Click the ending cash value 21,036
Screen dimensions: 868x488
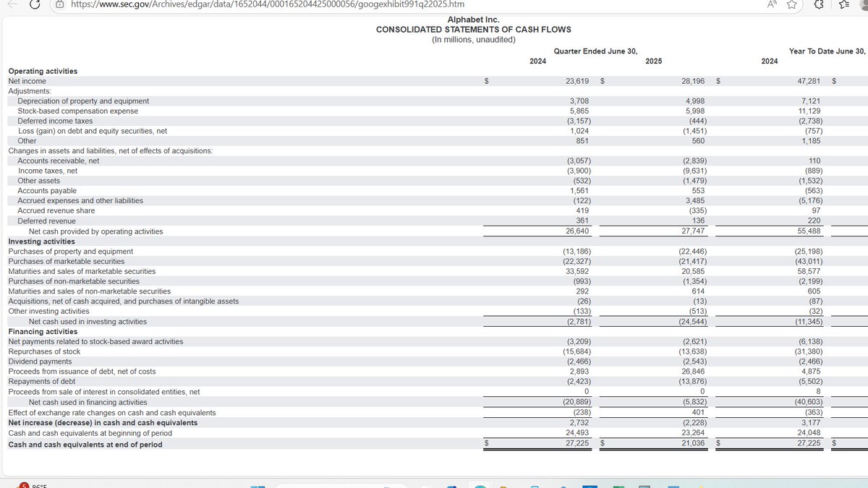[x=694, y=443]
